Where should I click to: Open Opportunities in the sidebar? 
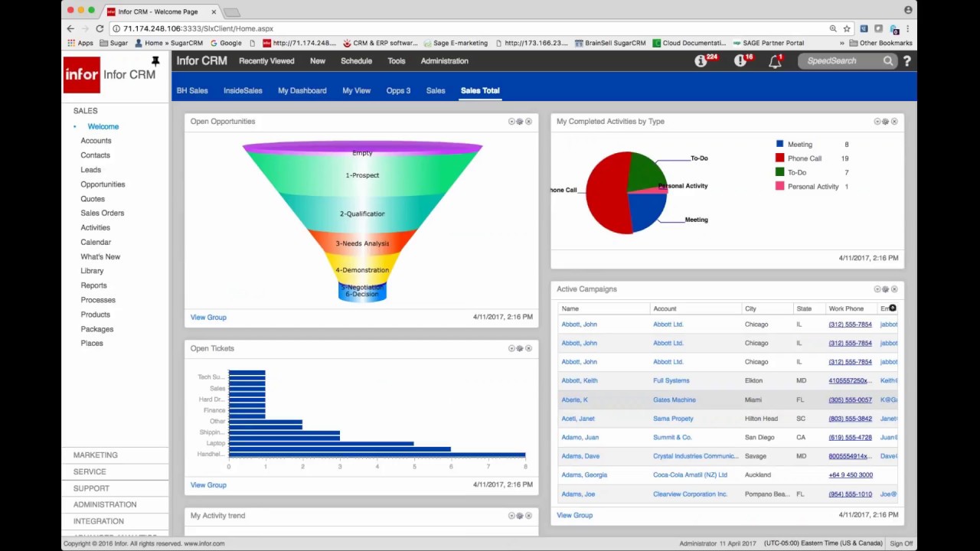[x=103, y=184]
